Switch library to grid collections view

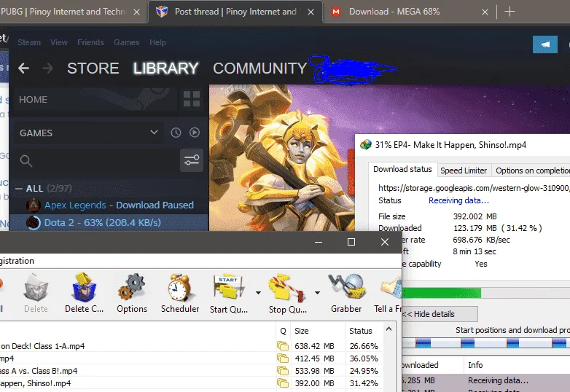[x=192, y=99]
